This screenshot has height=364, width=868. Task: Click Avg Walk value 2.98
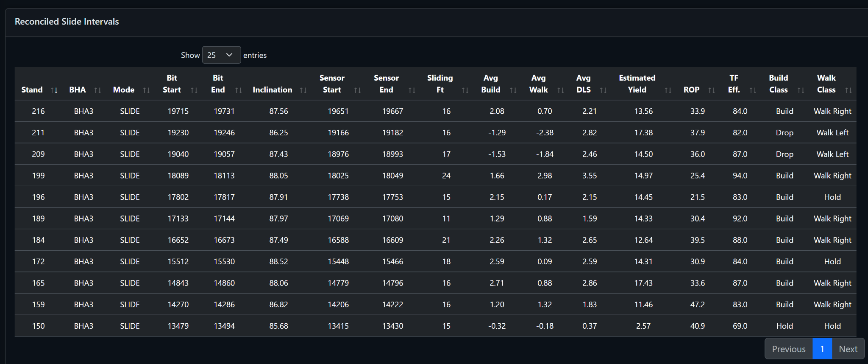click(545, 176)
